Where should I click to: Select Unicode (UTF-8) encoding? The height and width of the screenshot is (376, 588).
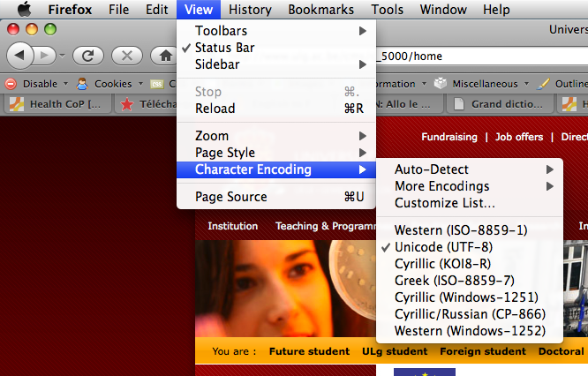[x=470, y=247]
